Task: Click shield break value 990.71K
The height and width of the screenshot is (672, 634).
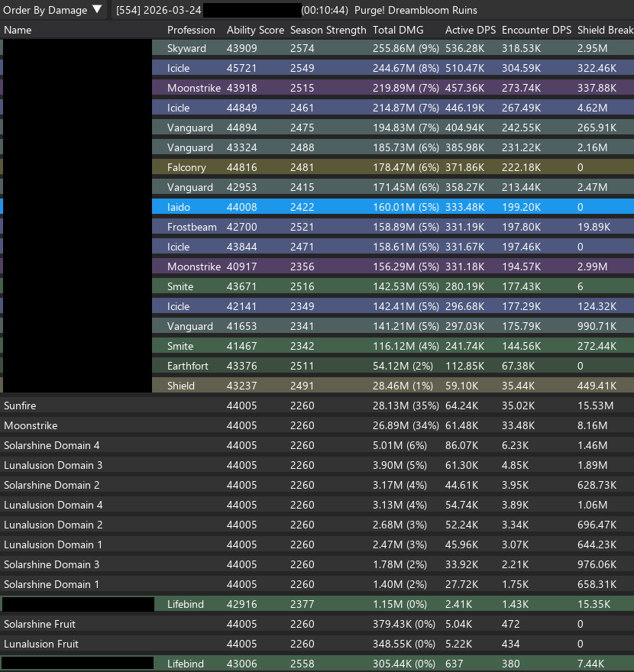Action: pyautogui.click(x=597, y=326)
